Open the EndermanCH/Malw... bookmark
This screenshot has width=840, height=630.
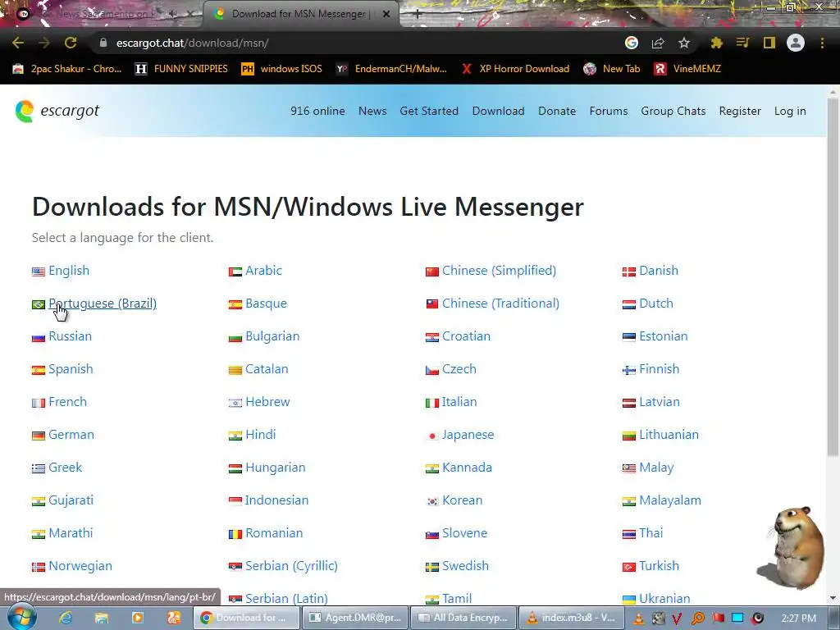391,69
